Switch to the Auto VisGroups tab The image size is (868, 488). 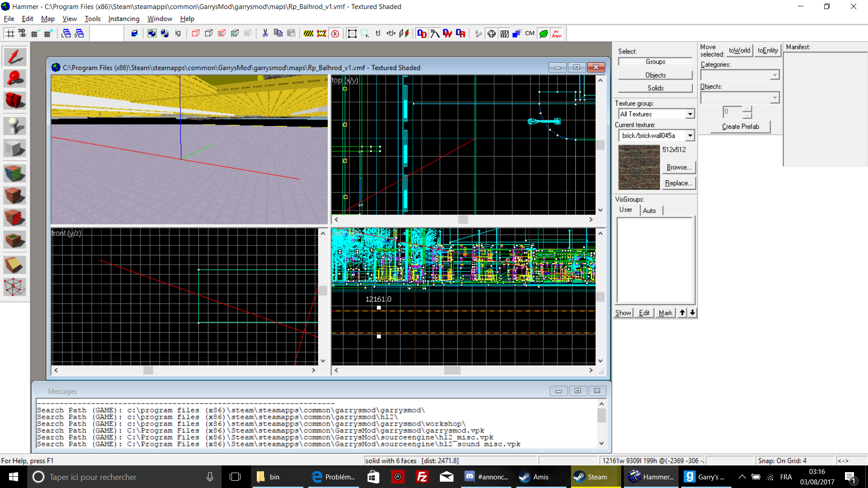(x=650, y=211)
